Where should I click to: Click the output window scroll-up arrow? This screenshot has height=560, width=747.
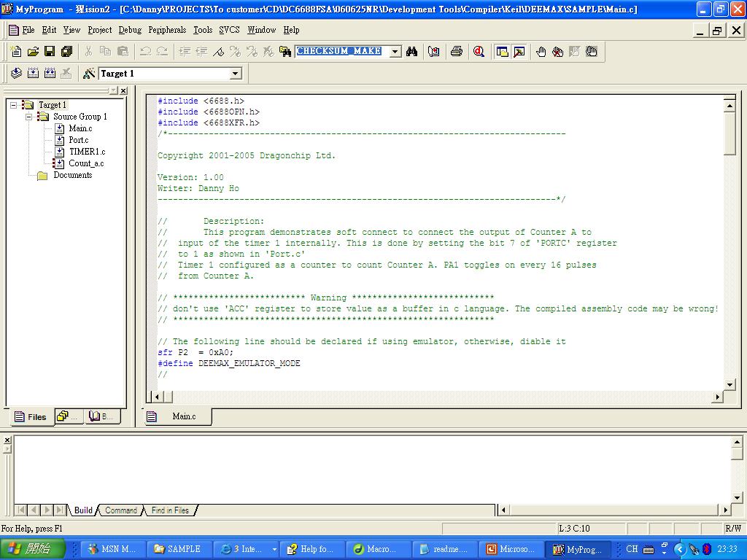click(x=737, y=443)
